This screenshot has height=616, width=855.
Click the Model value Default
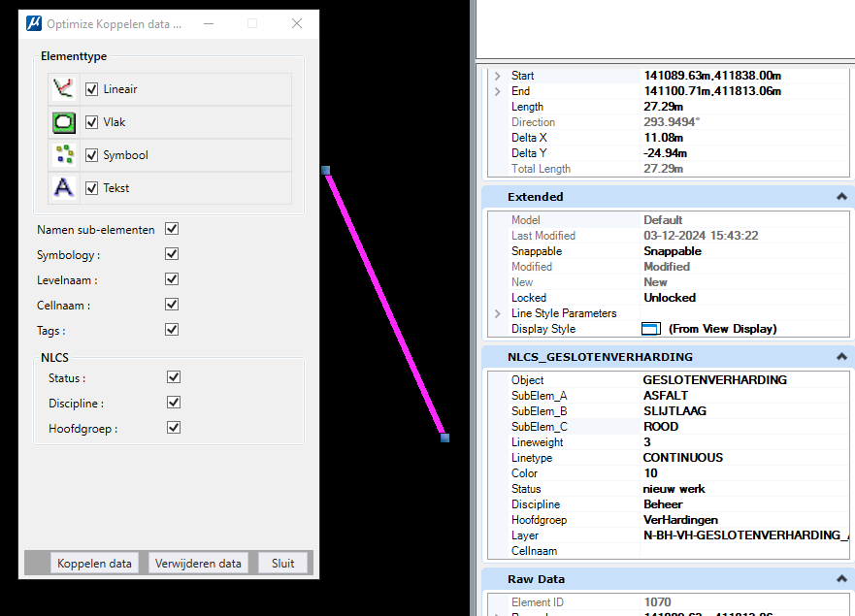(x=663, y=220)
